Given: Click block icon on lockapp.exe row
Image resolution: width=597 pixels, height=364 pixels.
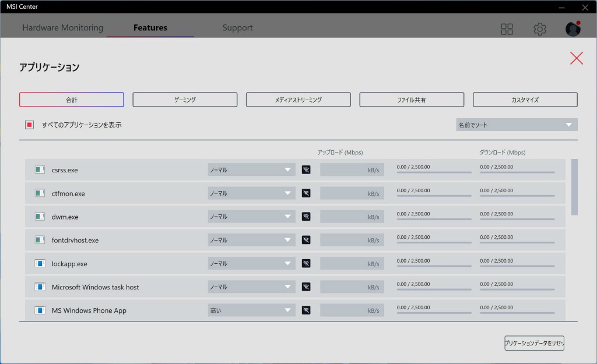Looking at the screenshot, I should [306, 264].
